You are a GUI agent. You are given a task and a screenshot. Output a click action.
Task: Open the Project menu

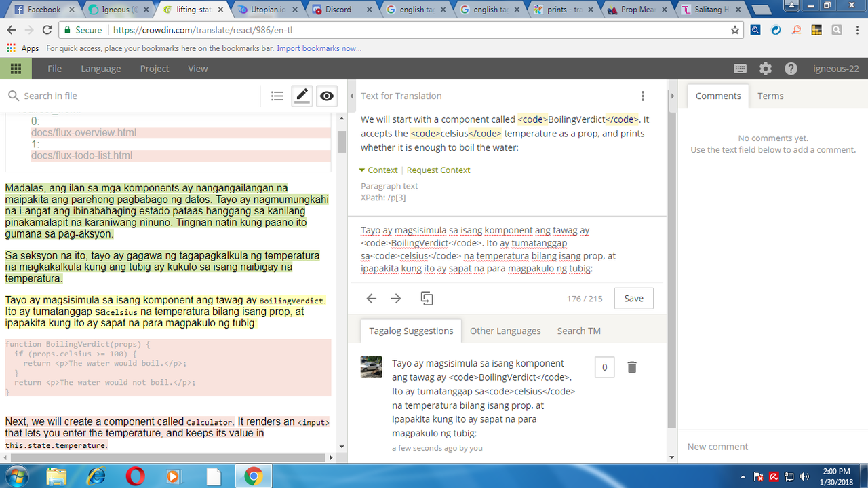(155, 69)
